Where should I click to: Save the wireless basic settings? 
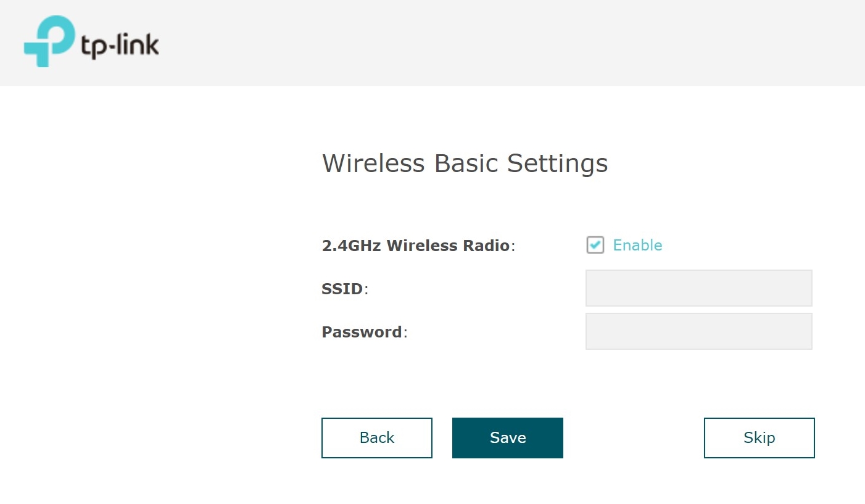pos(507,438)
